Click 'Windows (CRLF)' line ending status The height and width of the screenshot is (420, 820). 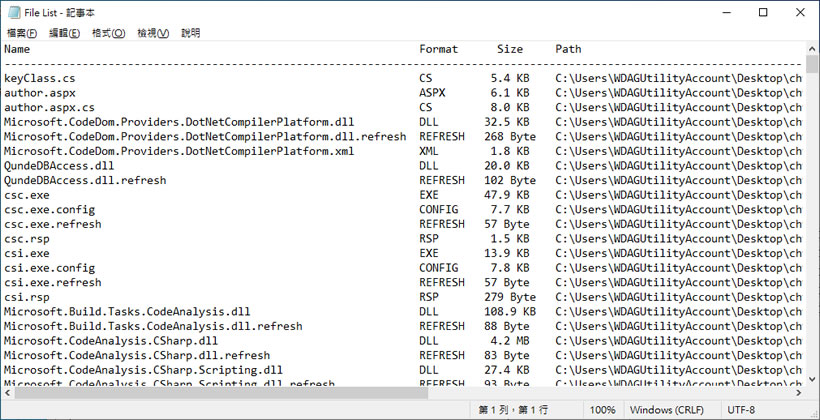(x=667, y=410)
